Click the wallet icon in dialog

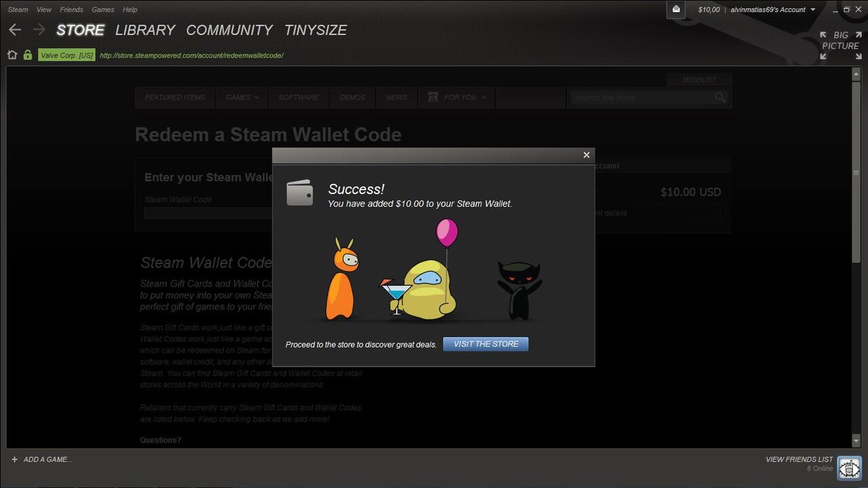click(300, 193)
